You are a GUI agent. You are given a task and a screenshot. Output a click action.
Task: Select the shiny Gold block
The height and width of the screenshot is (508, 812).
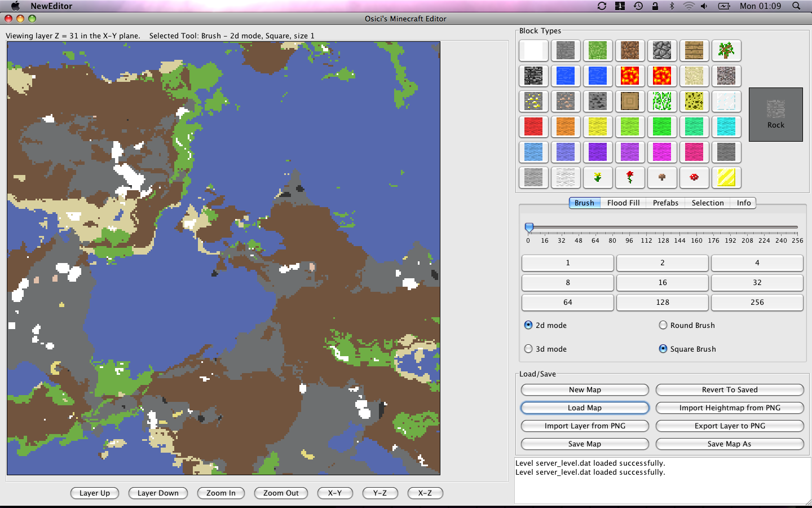point(726,177)
